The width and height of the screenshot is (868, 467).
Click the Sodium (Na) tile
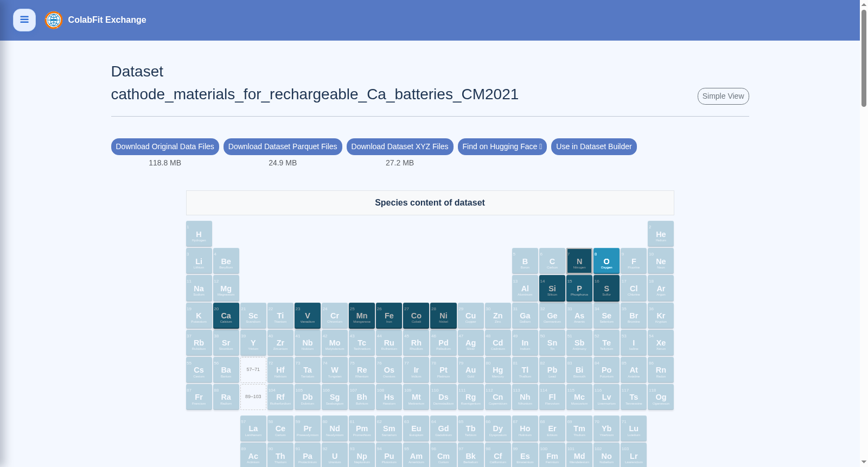click(x=199, y=289)
